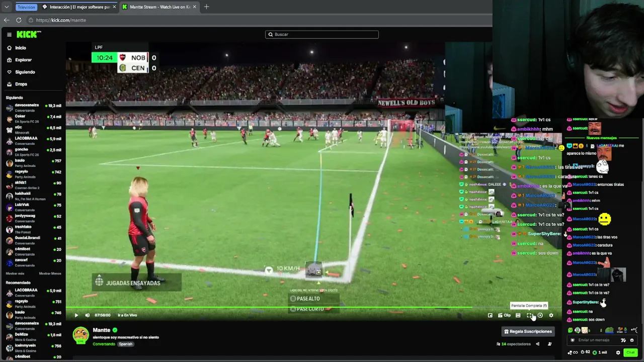Toggle theater mode in the player
Viewport: 644px width, 362px height.
point(518,315)
